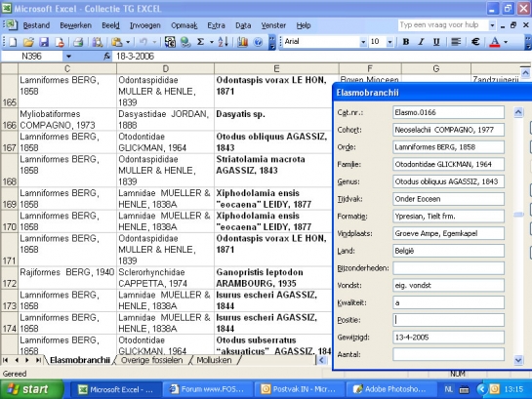Apply Euro currency format
This screenshot has height=399, width=532.
coord(475,42)
